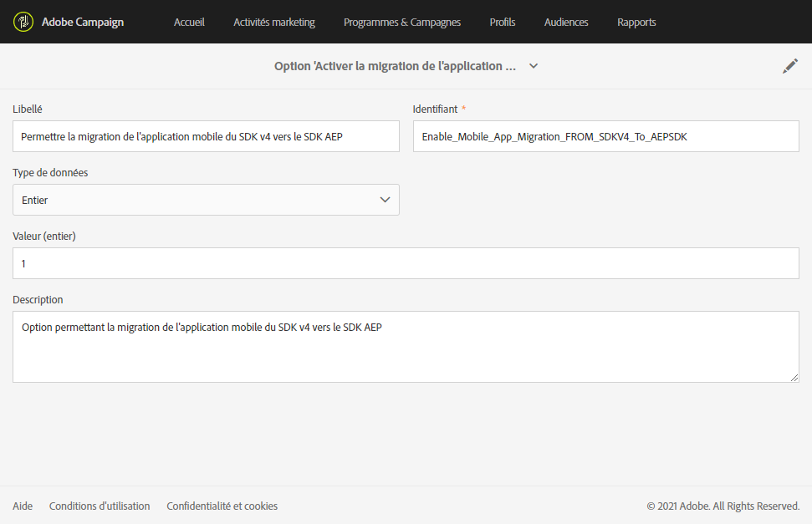Focus the Libellé input field
This screenshot has width=812, height=524.
coord(206,136)
